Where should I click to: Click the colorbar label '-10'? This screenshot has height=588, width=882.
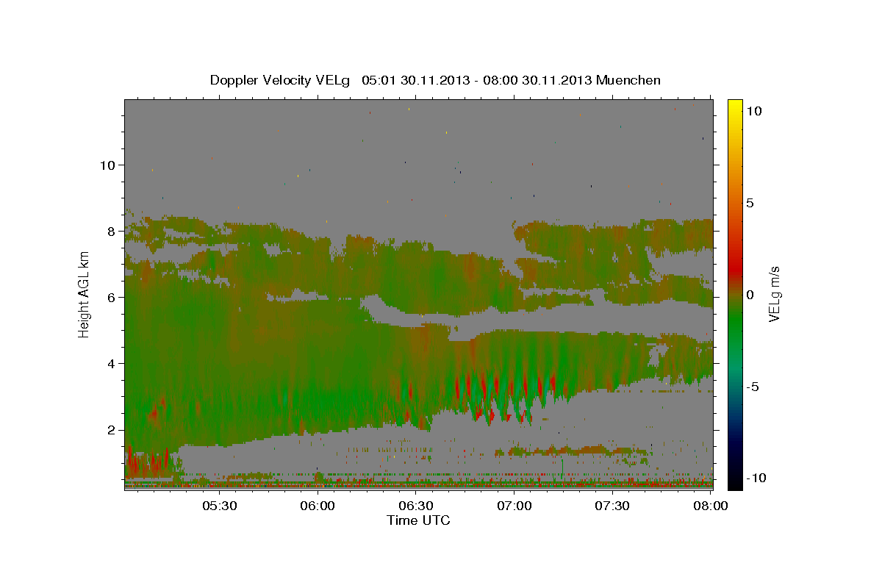(756, 478)
